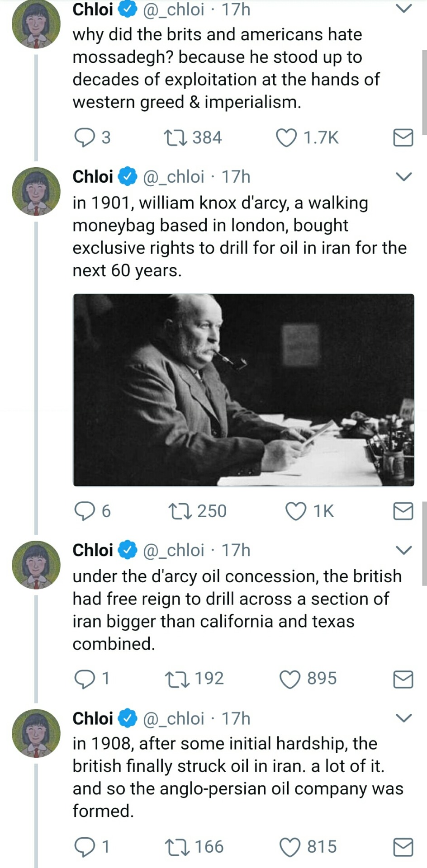Retweet the tweet with 384 retweets
This screenshot has height=868, width=427.
pos(176,137)
